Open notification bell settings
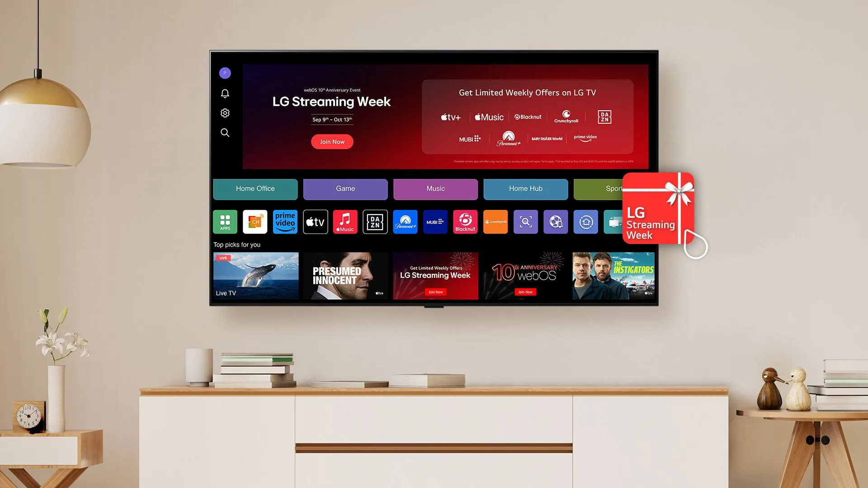This screenshot has height=488, width=868. pos(225,93)
